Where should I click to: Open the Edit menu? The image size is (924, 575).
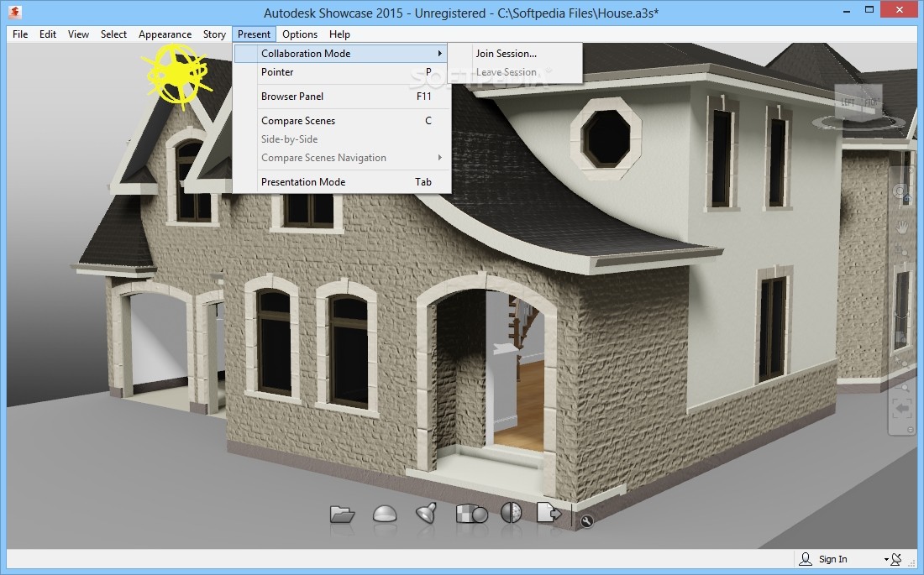pos(48,34)
